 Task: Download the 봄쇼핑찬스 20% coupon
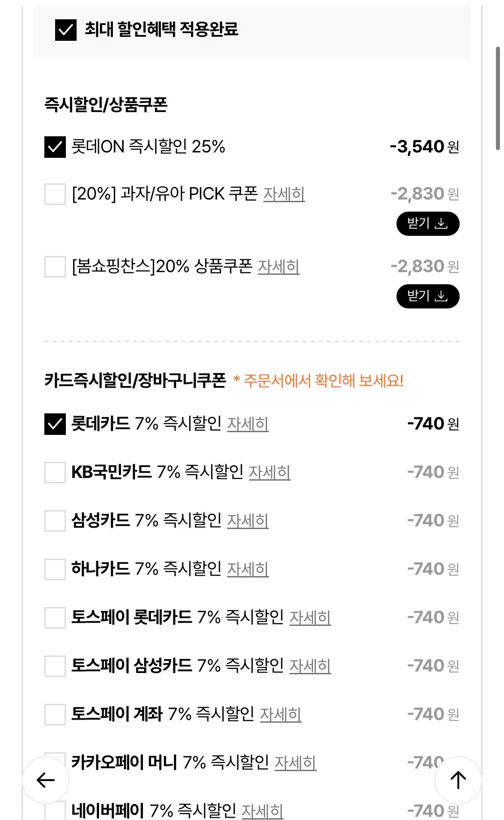click(427, 296)
